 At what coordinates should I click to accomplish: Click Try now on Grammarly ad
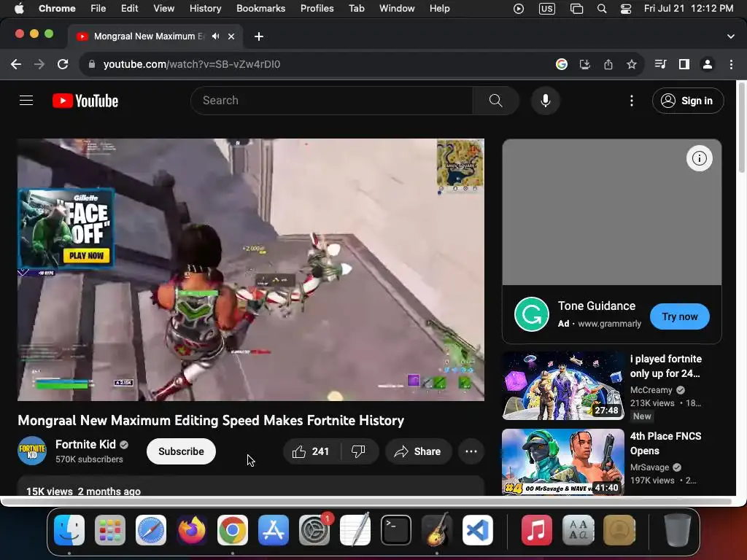pos(679,316)
